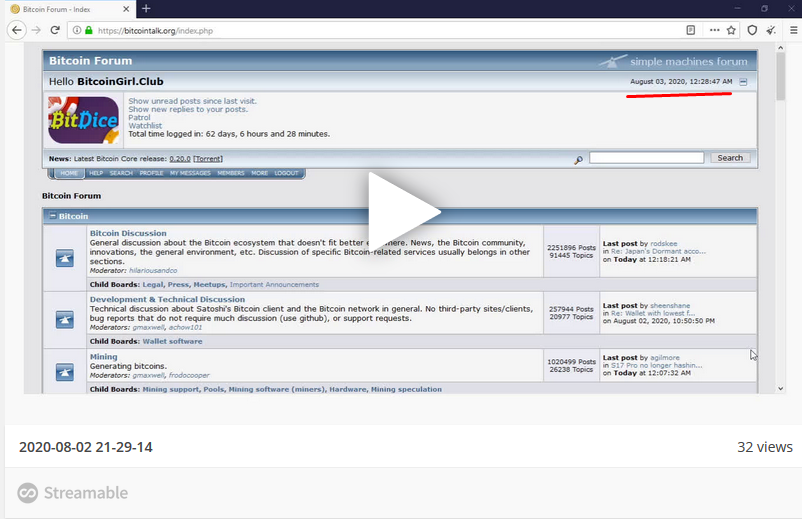Click the page vertical scrollbar thumb
This screenshot has height=519, width=802.
click(x=780, y=77)
